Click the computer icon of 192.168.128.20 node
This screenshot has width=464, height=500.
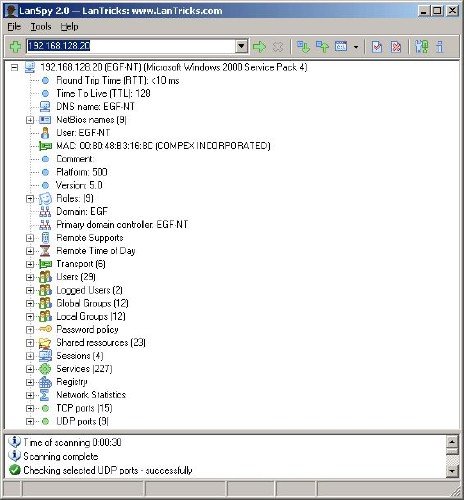click(30, 67)
